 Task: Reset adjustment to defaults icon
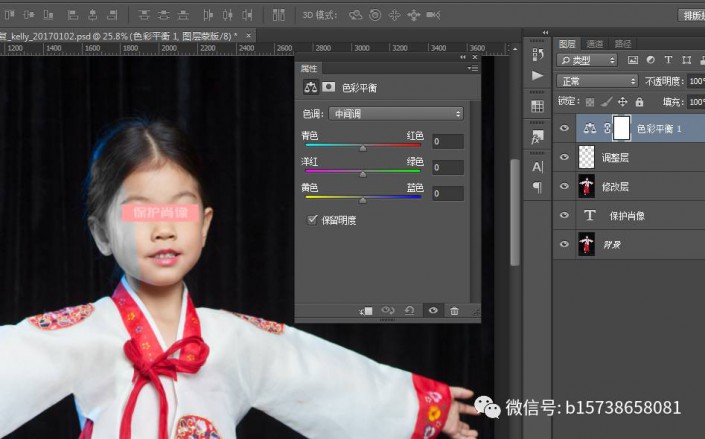point(410,310)
